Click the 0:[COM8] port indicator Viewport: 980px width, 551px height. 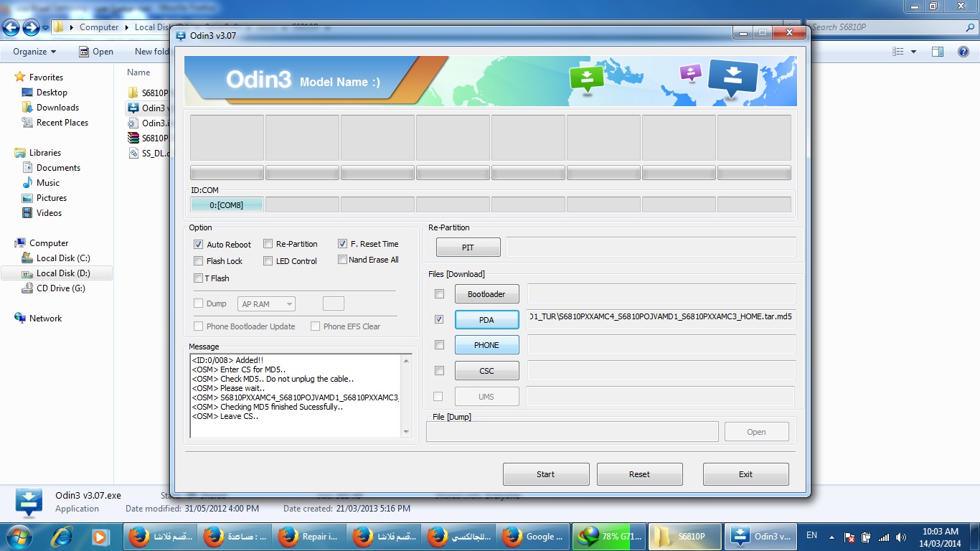coord(227,205)
